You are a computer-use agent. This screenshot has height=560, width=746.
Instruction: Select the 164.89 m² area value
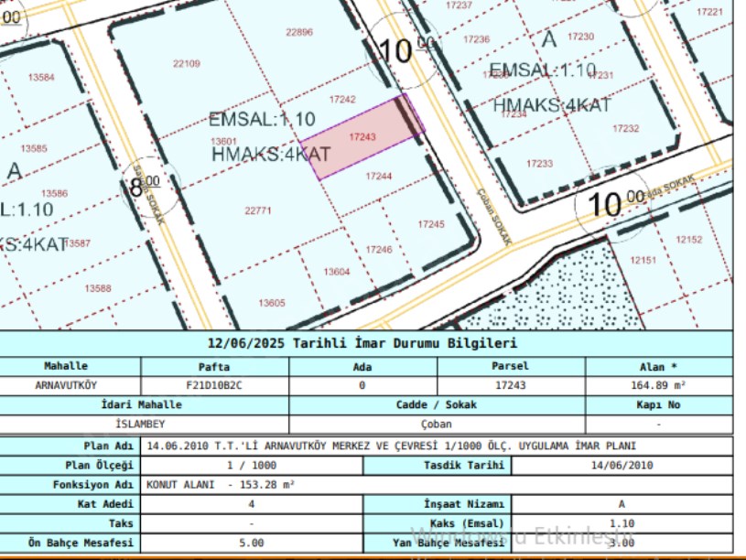[658, 385]
